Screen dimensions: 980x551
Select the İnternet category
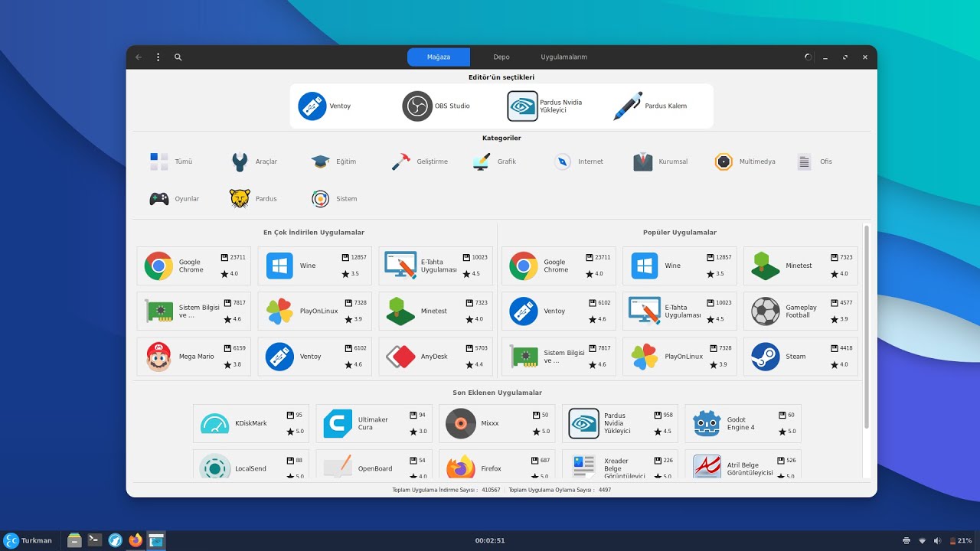[579, 161]
